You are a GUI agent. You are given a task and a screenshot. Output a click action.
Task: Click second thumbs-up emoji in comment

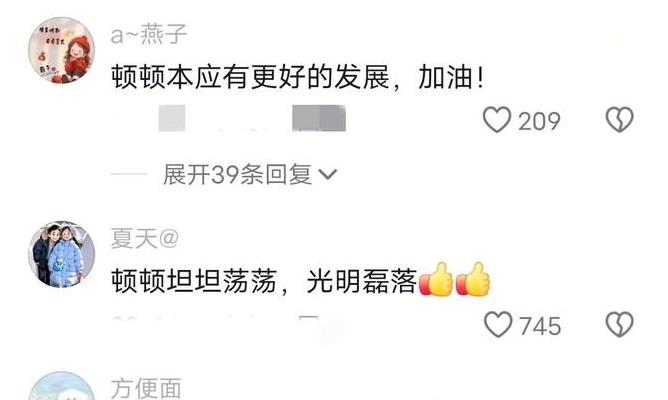473,279
